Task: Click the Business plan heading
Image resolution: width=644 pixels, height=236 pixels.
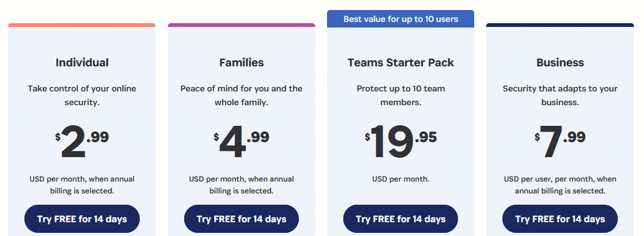Action: pos(560,63)
